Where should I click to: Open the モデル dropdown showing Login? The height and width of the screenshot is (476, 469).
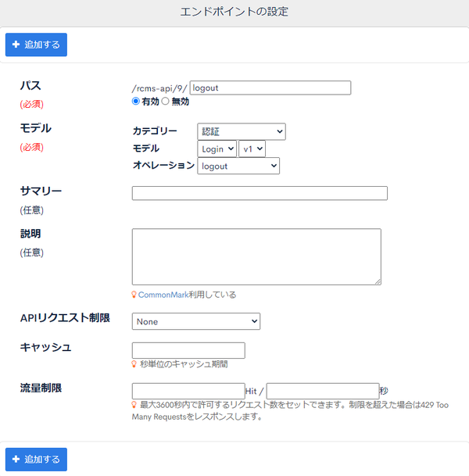[x=217, y=149]
